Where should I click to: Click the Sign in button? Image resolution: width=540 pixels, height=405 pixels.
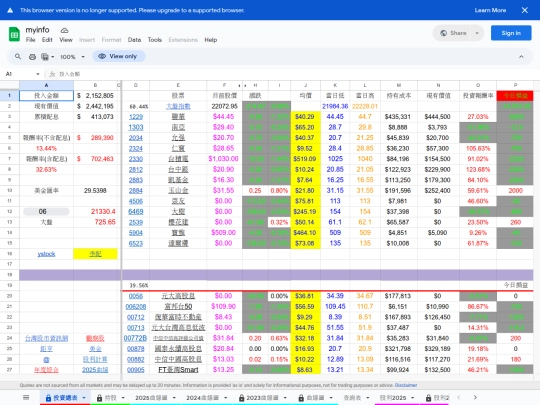point(511,33)
